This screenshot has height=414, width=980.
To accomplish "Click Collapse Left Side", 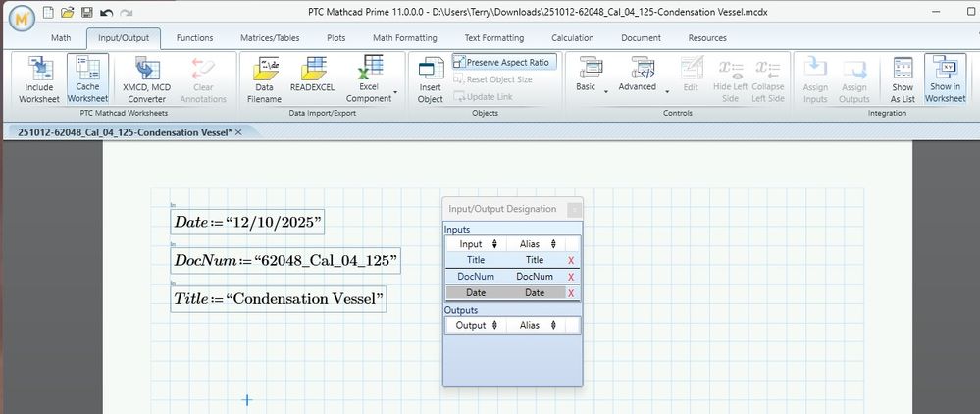I will tap(767, 79).
